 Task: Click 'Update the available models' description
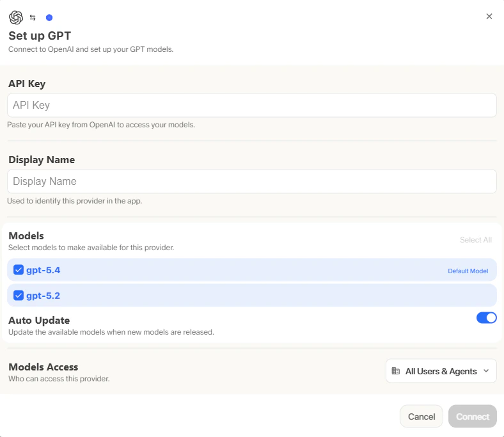pyautogui.click(x=111, y=332)
